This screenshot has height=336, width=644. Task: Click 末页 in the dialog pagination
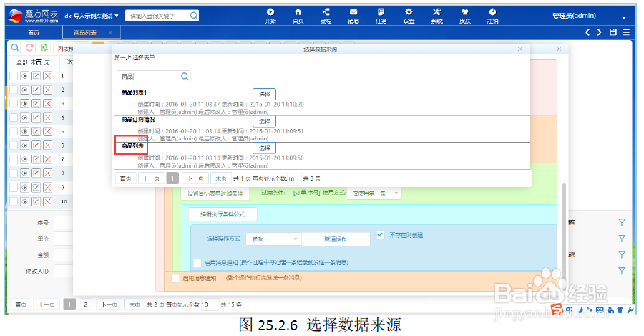click(221, 178)
